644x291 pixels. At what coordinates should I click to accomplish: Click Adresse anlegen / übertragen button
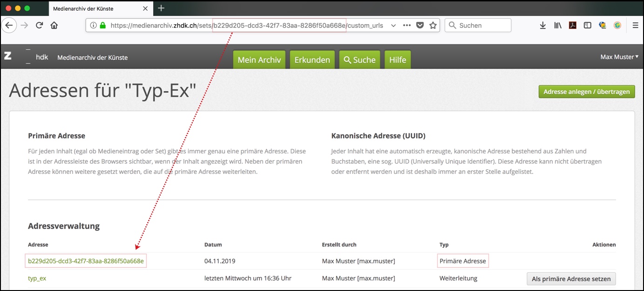tap(586, 92)
